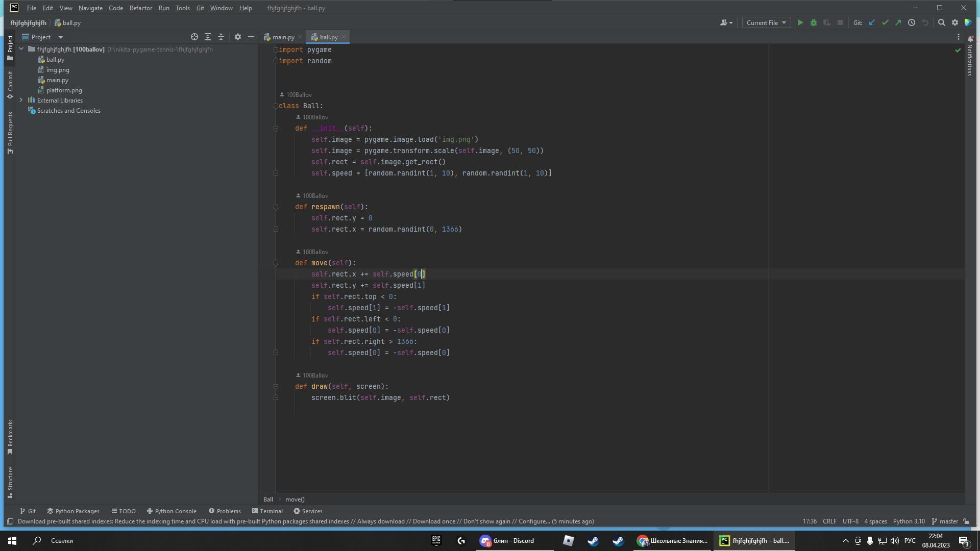Image resolution: width=980 pixels, height=551 pixels.
Task: Open the Tools menu
Action: pyautogui.click(x=182, y=8)
